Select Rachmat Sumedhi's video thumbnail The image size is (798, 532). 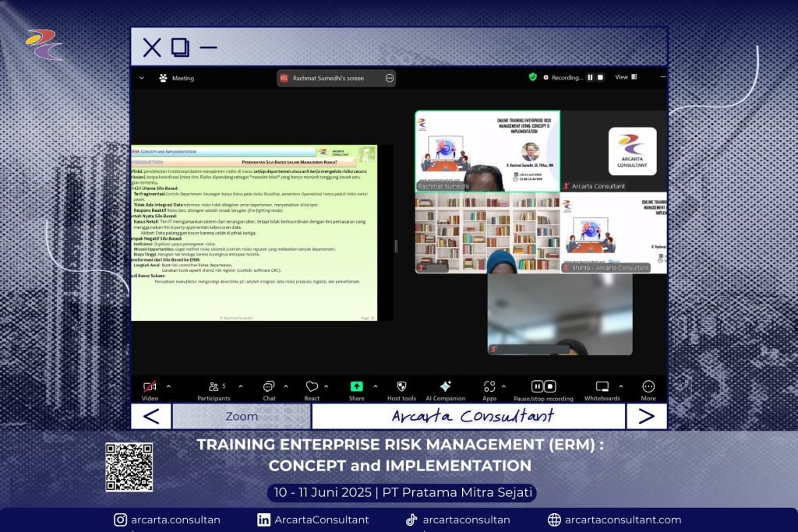487,150
